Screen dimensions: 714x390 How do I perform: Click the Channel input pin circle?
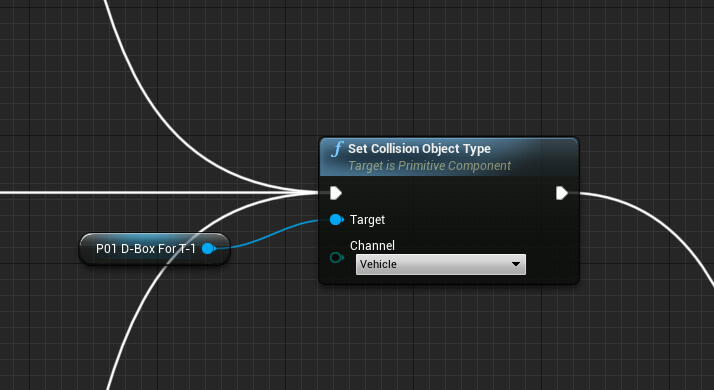click(337, 258)
